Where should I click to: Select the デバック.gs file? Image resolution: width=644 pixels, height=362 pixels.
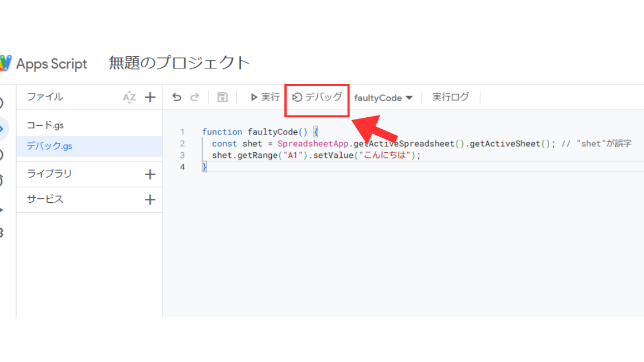pos(89,147)
